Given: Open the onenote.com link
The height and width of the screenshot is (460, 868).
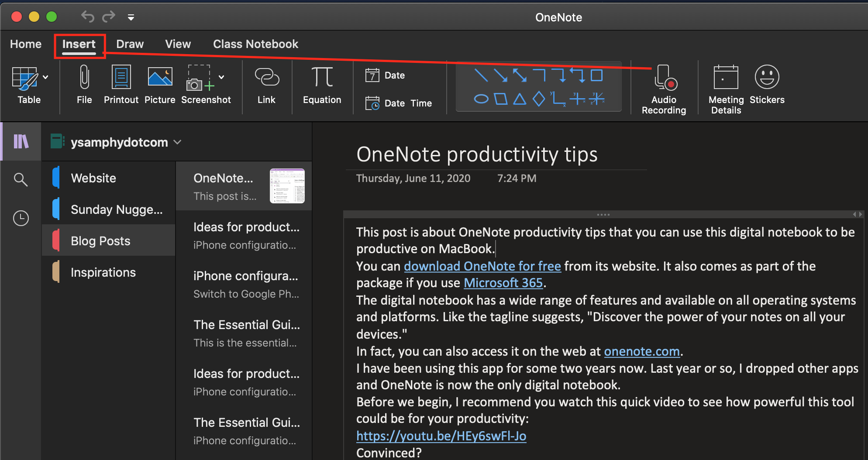Looking at the screenshot, I should tap(642, 351).
